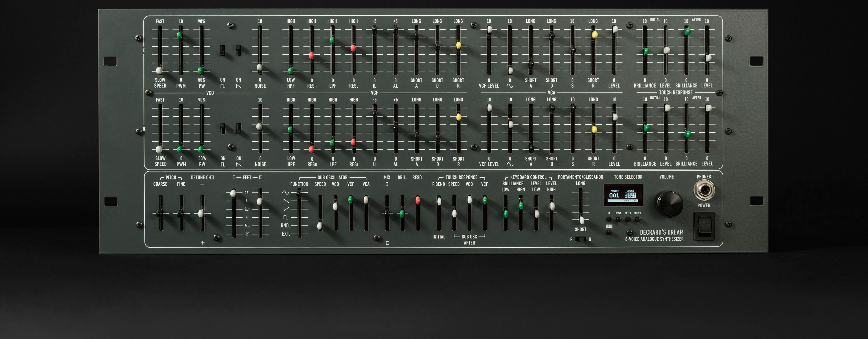This screenshot has width=868, height=339.
Task: Click LOAD on the OLED display
Action: (x=634, y=201)
